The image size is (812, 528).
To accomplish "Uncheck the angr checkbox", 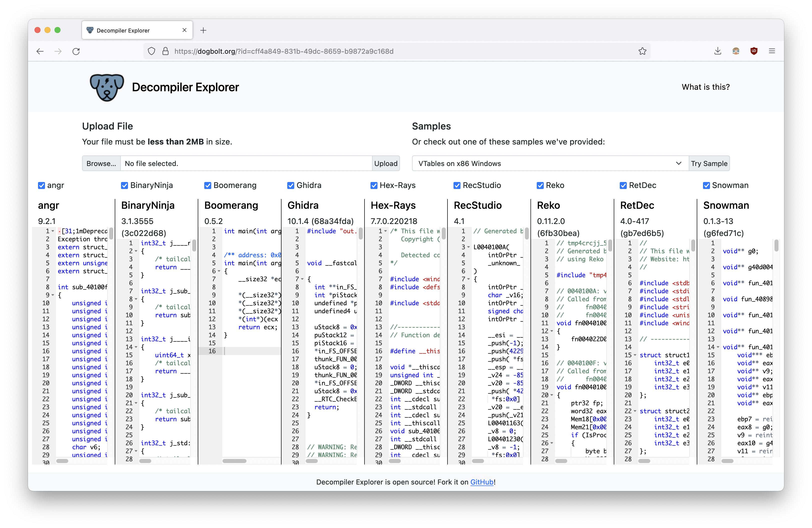I will pos(41,185).
